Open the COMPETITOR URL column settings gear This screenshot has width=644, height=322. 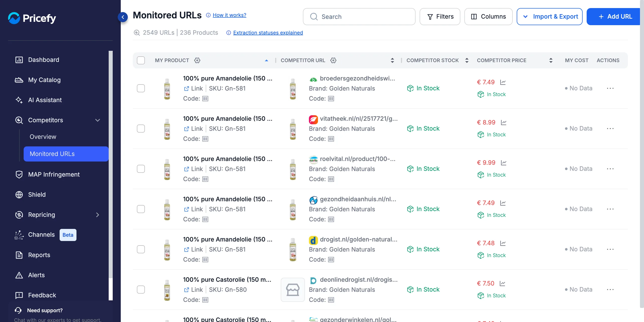click(x=333, y=60)
